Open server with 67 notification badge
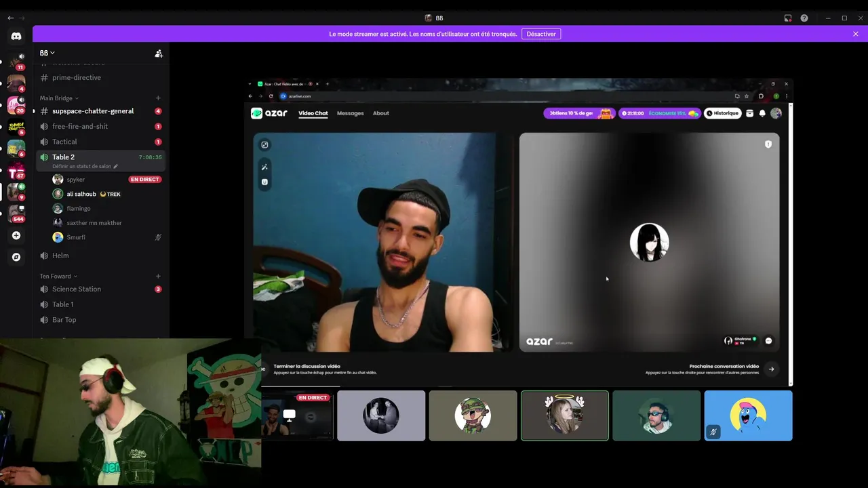Screen dimensions: 868x488 pyautogui.click(x=16, y=170)
